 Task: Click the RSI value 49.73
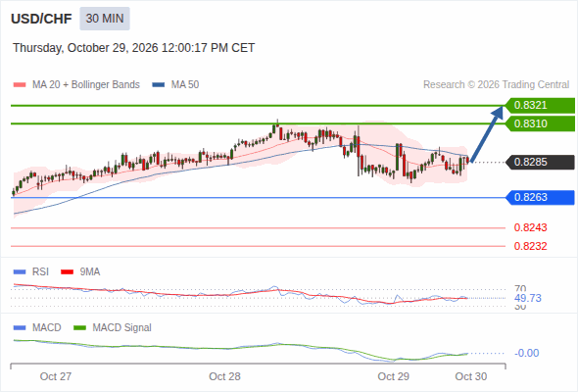528,298
